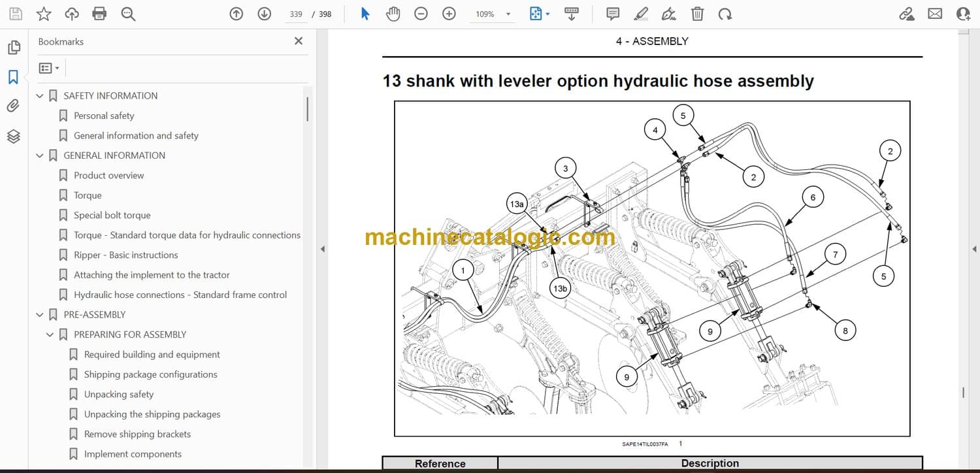Go to previous page arrow
The width and height of the screenshot is (980, 473).
(237, 14)
